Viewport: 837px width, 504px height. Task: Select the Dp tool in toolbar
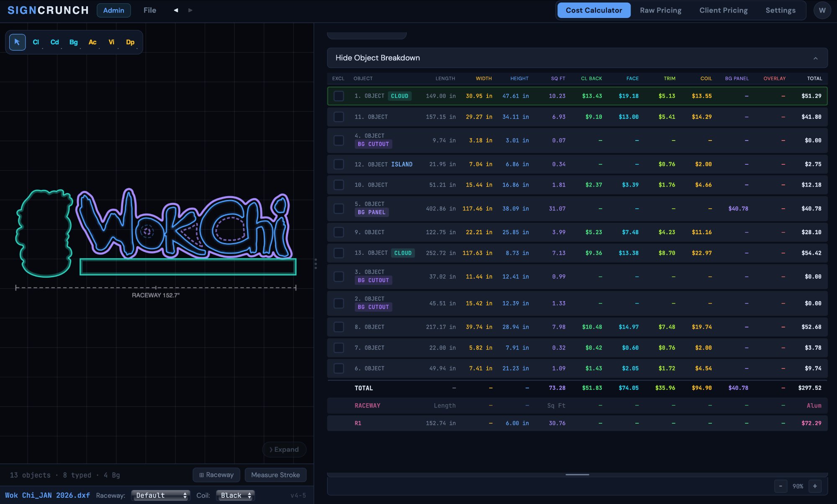coord(130,42)
